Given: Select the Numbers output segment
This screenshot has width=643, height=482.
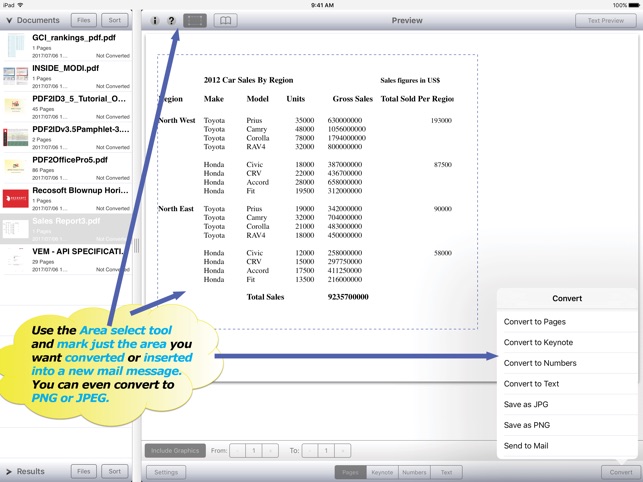Looking at the screenshot, I should coord(414,472).
